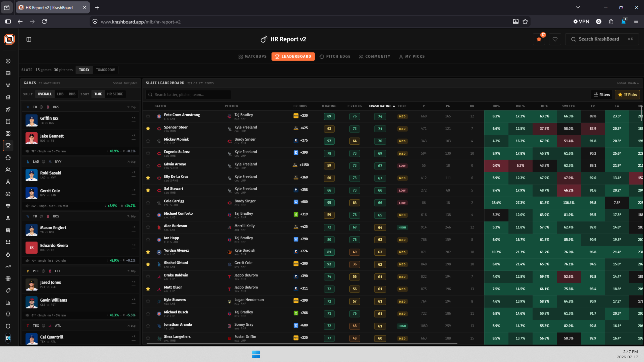This screenshot has height=362, width=644.
Task: Switch to the My Picks tab
Action: (x=412, y=57)
